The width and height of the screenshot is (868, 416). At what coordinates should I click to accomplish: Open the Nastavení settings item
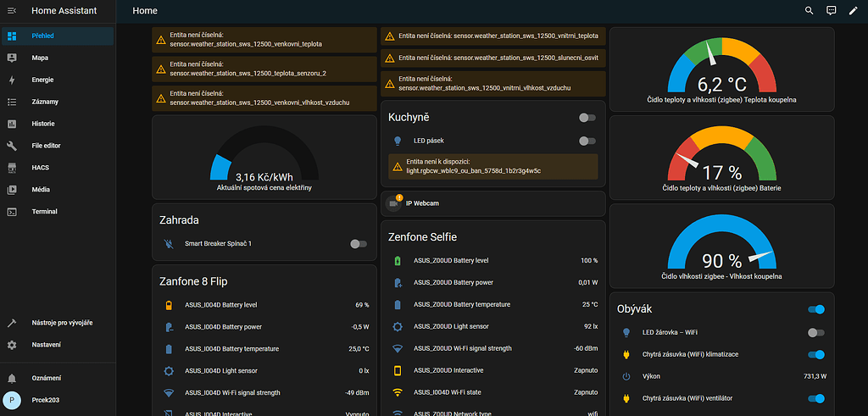click(46, 345)
